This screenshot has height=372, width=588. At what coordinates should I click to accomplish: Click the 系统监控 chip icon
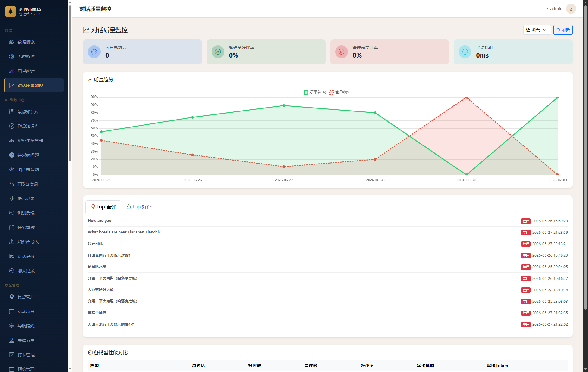point(12,57)
